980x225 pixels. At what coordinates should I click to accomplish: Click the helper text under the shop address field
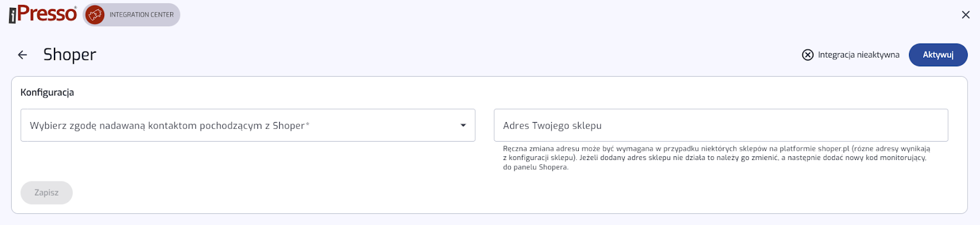[x=717, y=158]
